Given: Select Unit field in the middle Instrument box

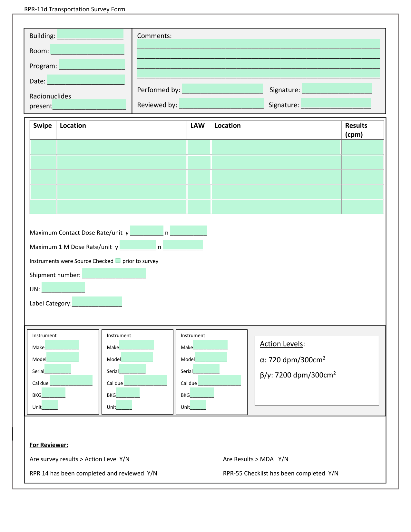Looking at the screenshot, I should pyautogui.click(x=124, y=405).
